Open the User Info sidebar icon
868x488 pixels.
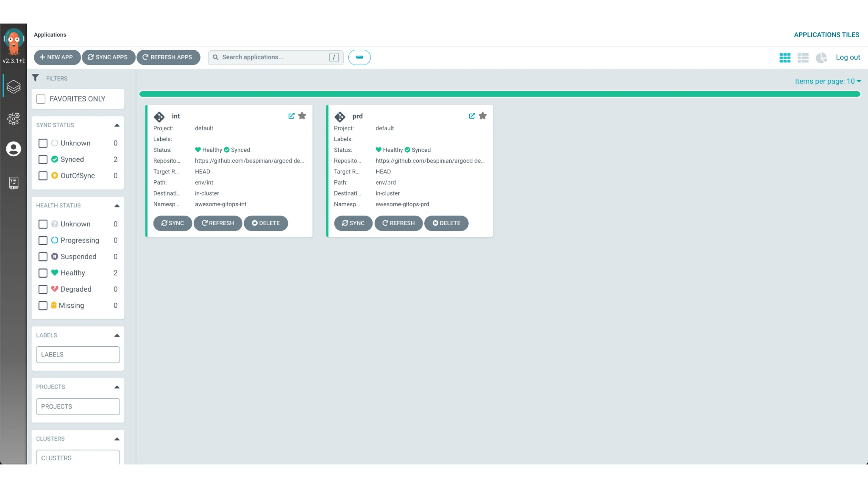(x=14, y=149)
